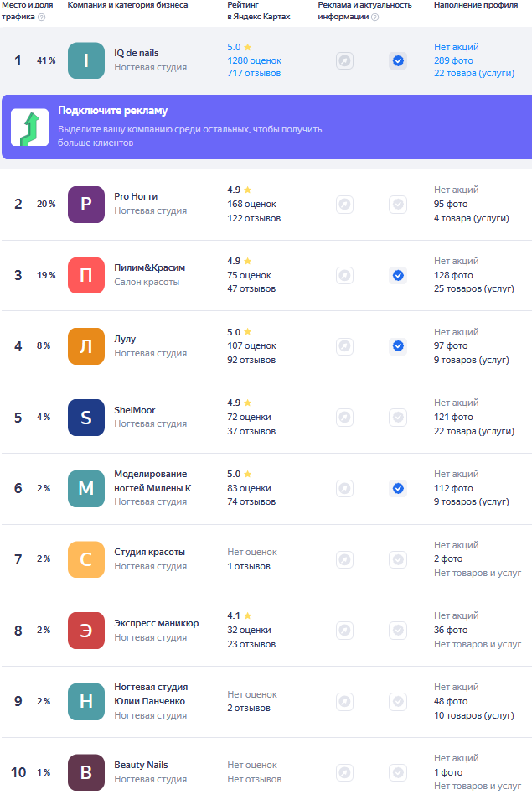Screen dimensions: 532x805
Task: Click '121 фото' for ShelMoor
Action: 453,418
